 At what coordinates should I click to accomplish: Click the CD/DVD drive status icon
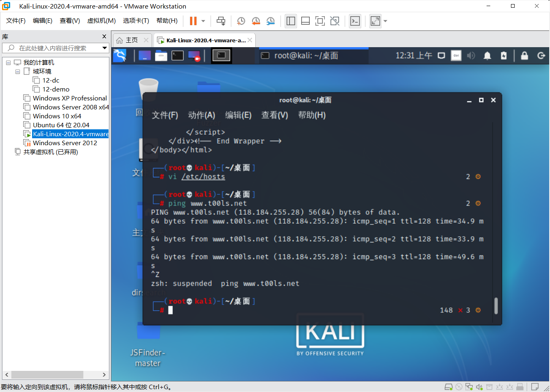459,387
